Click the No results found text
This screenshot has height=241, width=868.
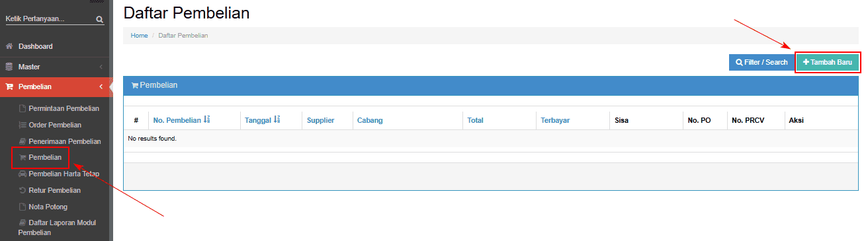[152, 139]
